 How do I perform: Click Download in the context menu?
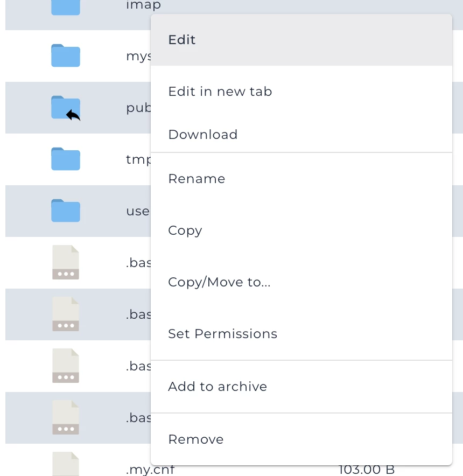203,135
